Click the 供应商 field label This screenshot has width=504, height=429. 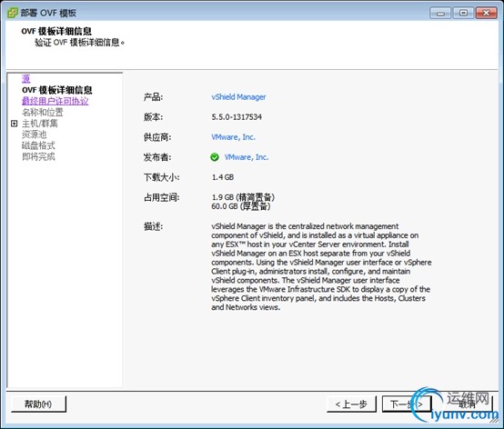157,137
